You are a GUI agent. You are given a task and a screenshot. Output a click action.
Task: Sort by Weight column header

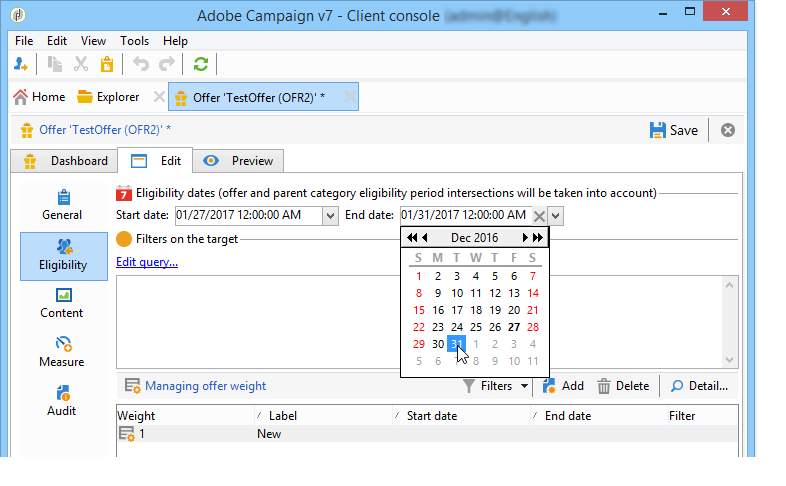(x=185, y=416)
